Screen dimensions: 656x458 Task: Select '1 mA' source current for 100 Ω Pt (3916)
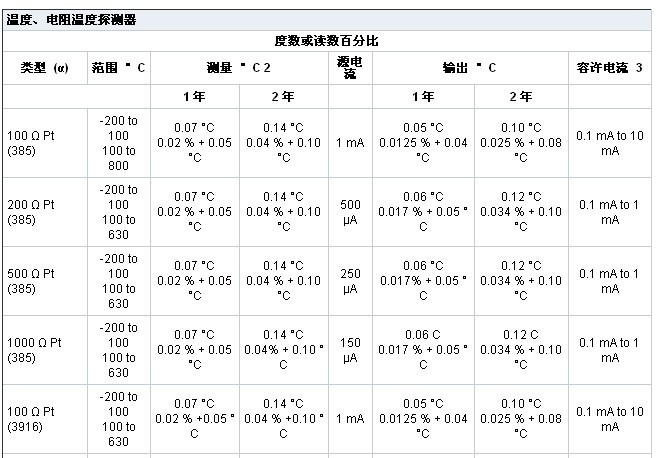pos(350,419)
